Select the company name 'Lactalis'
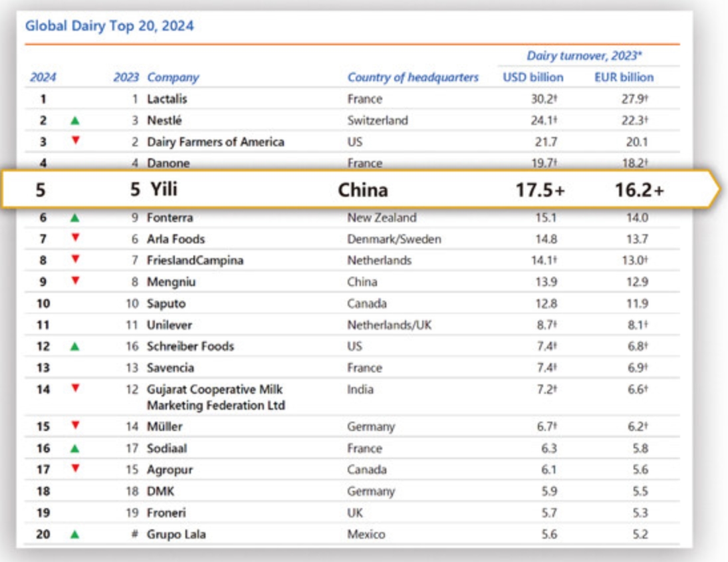The width and height of the screenshot is (728, 562). 167,99
